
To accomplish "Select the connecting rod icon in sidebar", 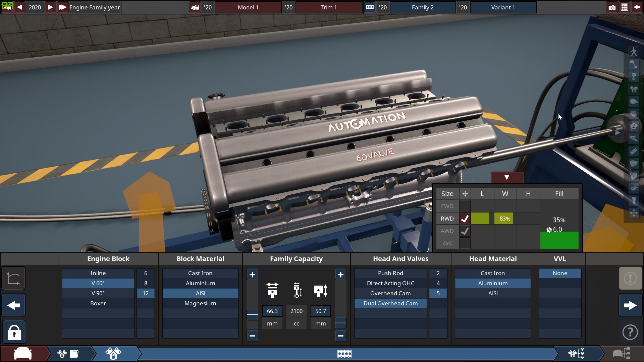I will [x=634, y=64].
